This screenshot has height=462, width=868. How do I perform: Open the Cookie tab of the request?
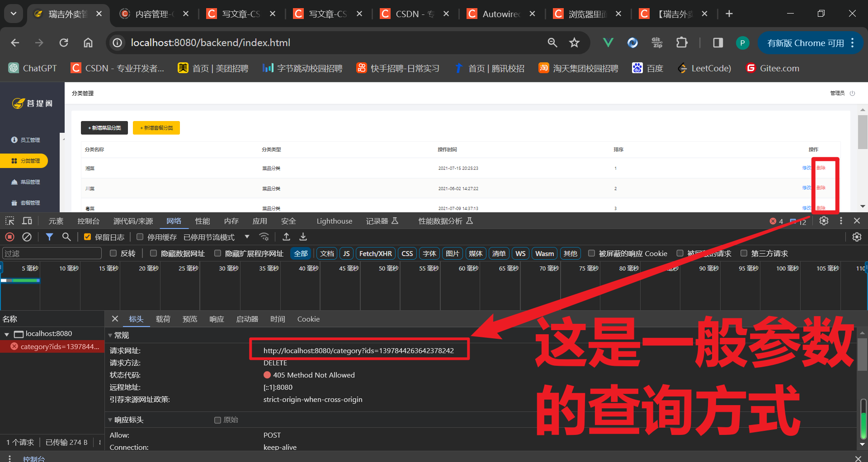tap(308, 319)
